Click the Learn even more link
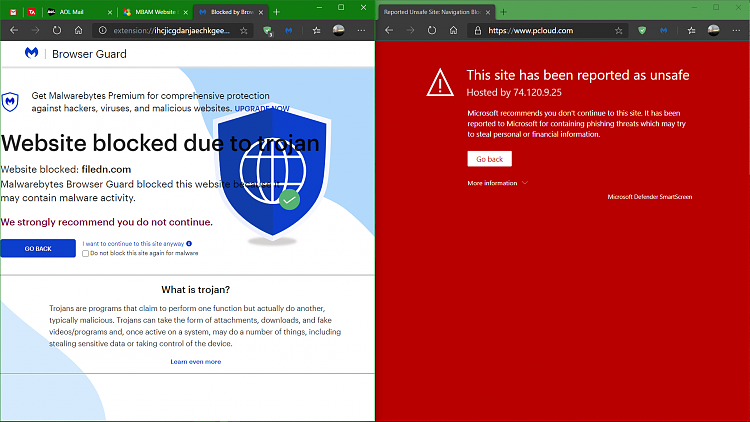 pyautogui.click(x=196, y=362)
